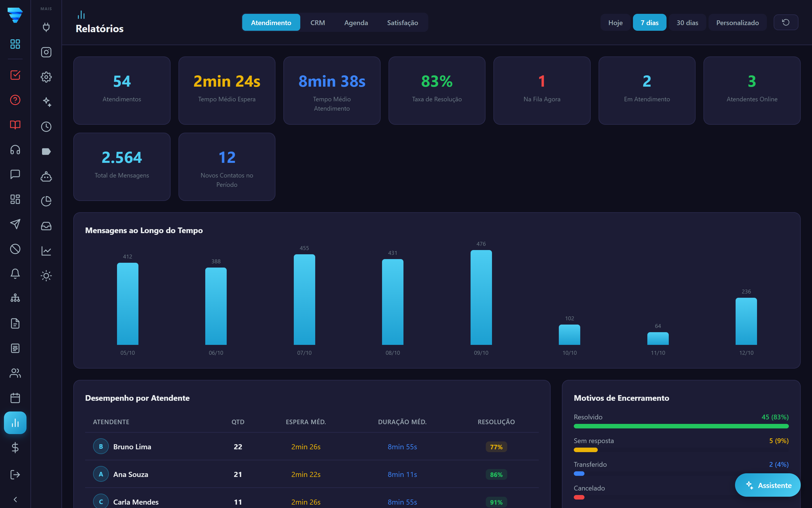Open the robot chatbot icon
812x508 pixels.
click(46, 176)
